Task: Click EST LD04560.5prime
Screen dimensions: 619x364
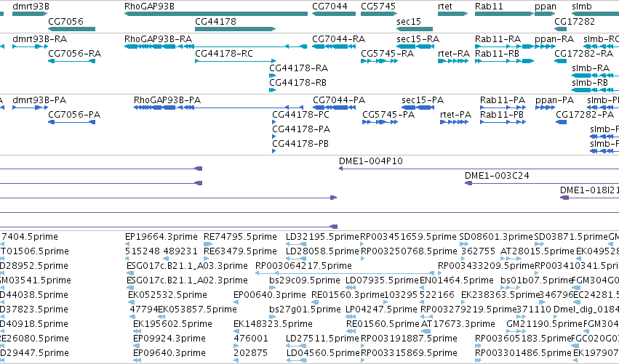Action: pyautogui.click(x=322, y=353)
